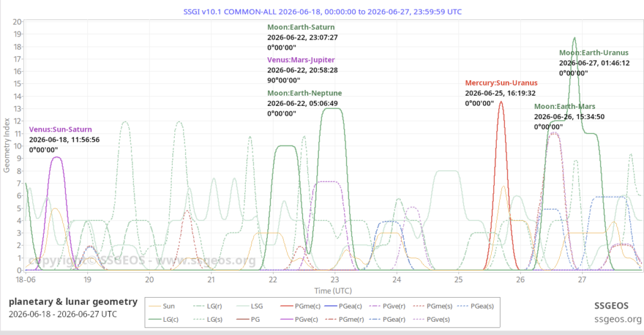Click the red Mercury:Sun-Uranus curve peak
Image resolution: width=644 pixels, height=335 pixels.
click(501, 102)
